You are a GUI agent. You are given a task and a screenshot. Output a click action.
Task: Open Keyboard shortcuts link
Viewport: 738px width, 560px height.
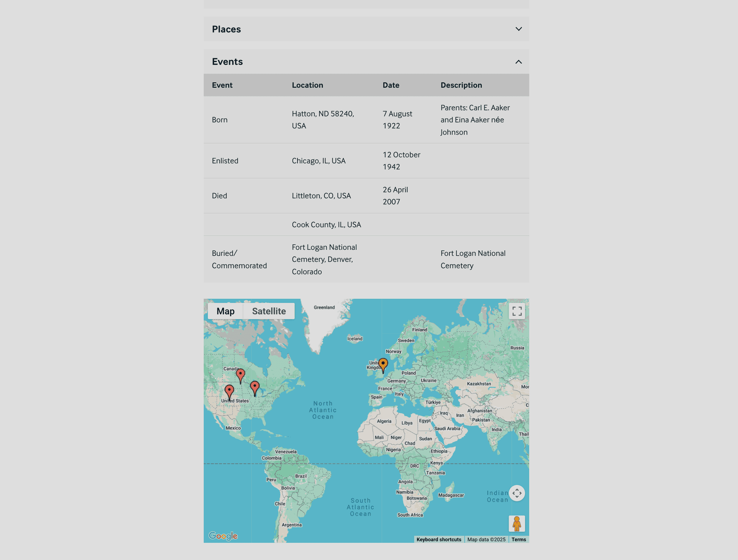(x=439, y=539)
